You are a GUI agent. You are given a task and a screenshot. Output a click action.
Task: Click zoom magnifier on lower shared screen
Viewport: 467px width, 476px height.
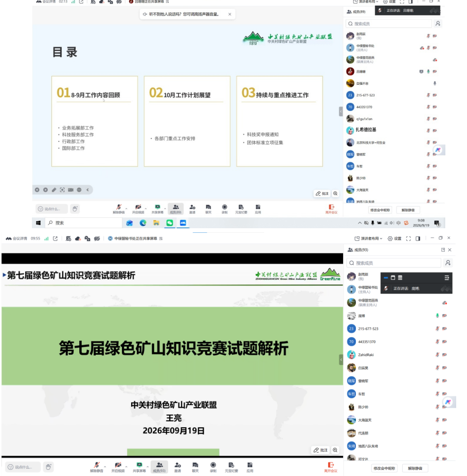point(335,450)
